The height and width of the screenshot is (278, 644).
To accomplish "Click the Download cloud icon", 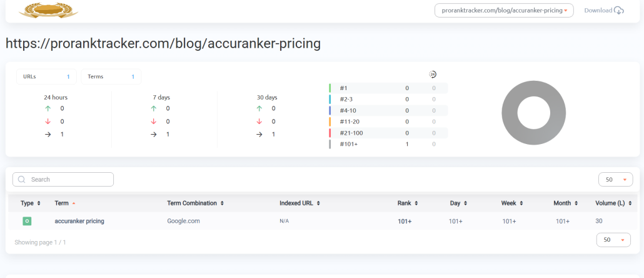I will pos(619,11).
